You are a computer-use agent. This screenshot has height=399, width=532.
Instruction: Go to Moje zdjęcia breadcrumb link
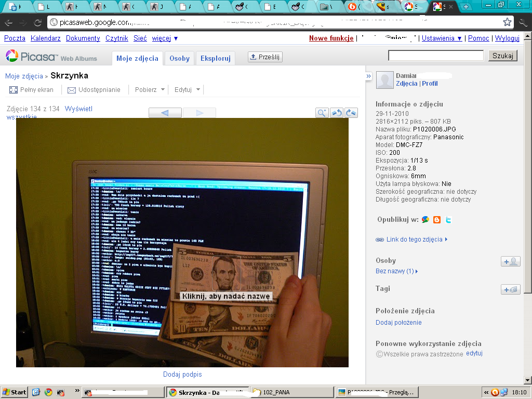(24, 76)
